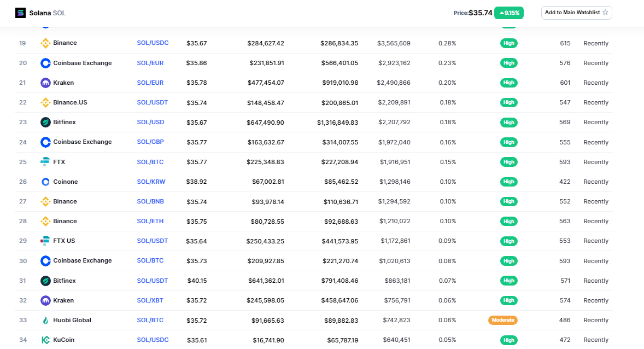This screenshot has height=349, width=644.
Task: Open SOL/USDC pair on KuCoin
Action: click(x=153, y=340)
